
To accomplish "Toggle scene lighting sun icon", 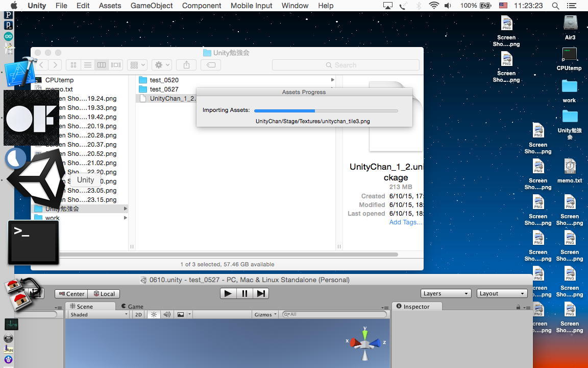I will coord(154,315).
